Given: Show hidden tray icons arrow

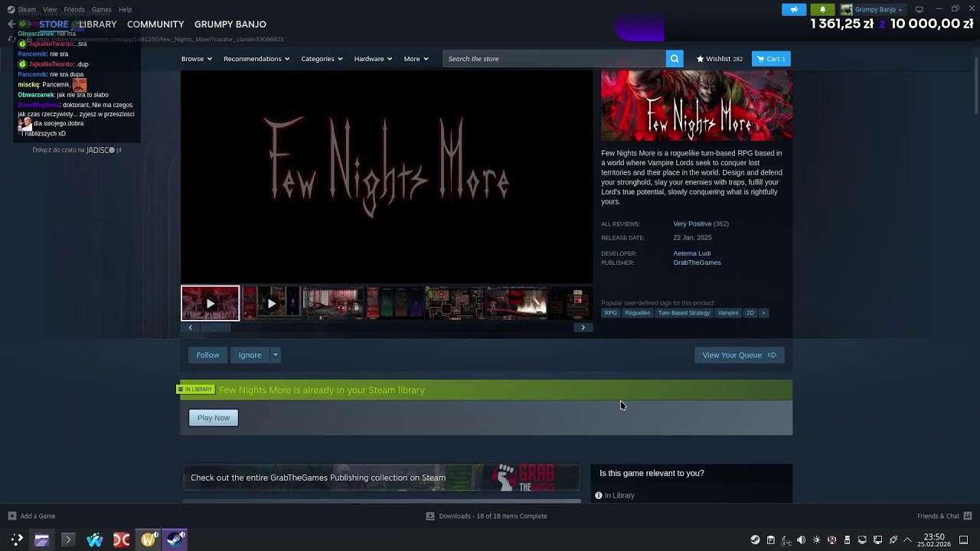Looking at the screenshot, I should point(908,540).
